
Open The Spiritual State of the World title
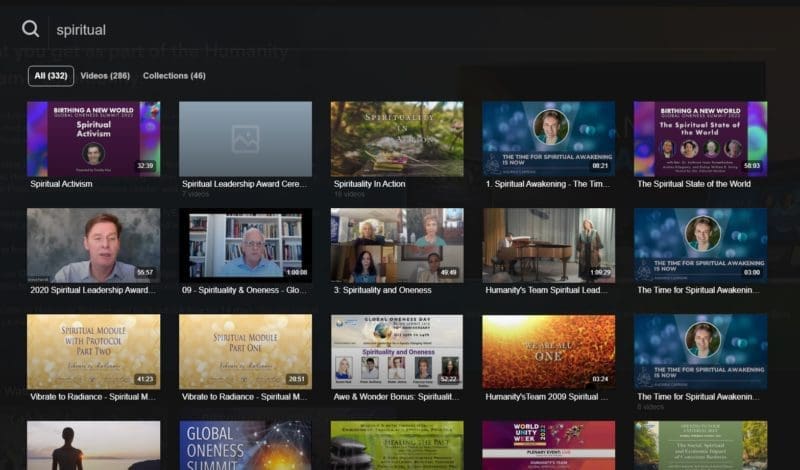point(694,184)
